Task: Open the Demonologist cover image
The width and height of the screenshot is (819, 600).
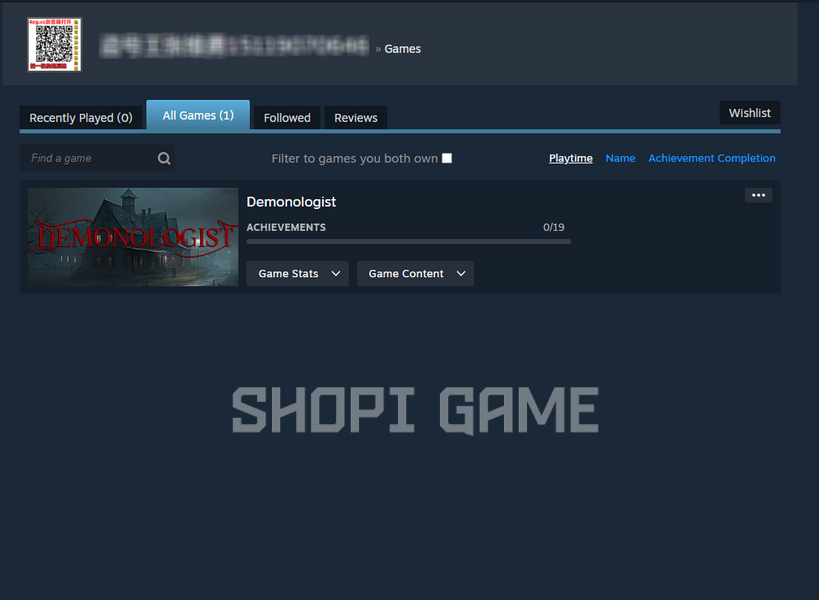Action: (x=133, y=237)
